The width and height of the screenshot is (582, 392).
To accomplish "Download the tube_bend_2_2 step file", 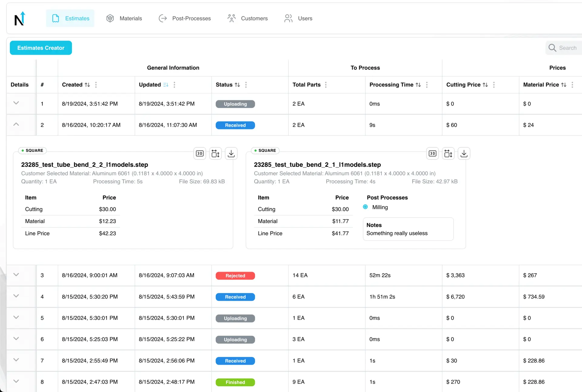I will click(231, 154).
